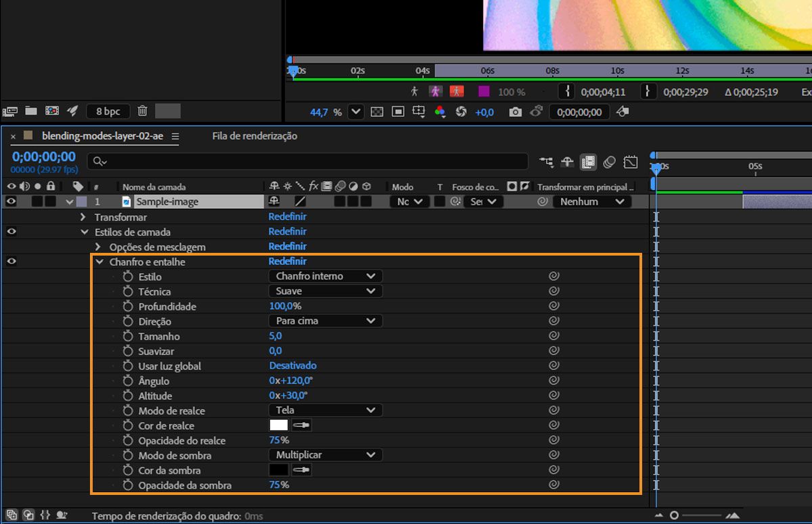Toggle the transparency grid in viewer
Image resolution: width=812 pixels, height=524 pixels.
point(377,112)
